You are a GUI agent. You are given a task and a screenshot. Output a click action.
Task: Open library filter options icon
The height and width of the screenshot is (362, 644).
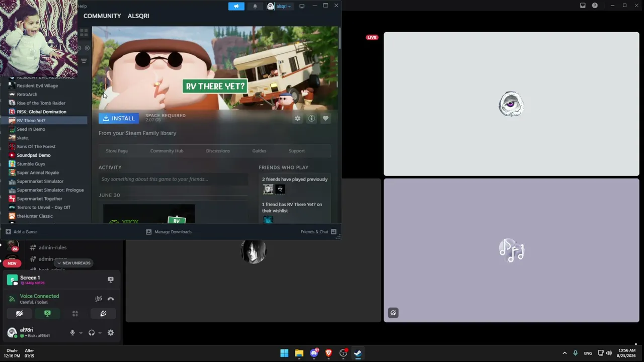coord(84,61)
